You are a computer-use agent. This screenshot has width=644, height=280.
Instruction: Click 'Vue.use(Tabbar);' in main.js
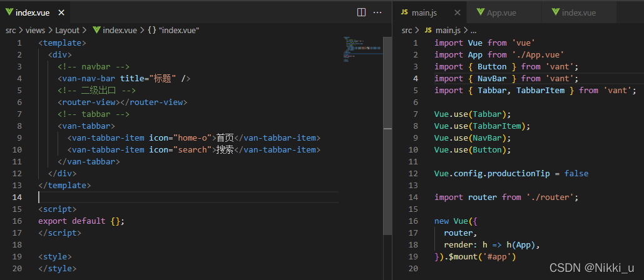[473, 114]
